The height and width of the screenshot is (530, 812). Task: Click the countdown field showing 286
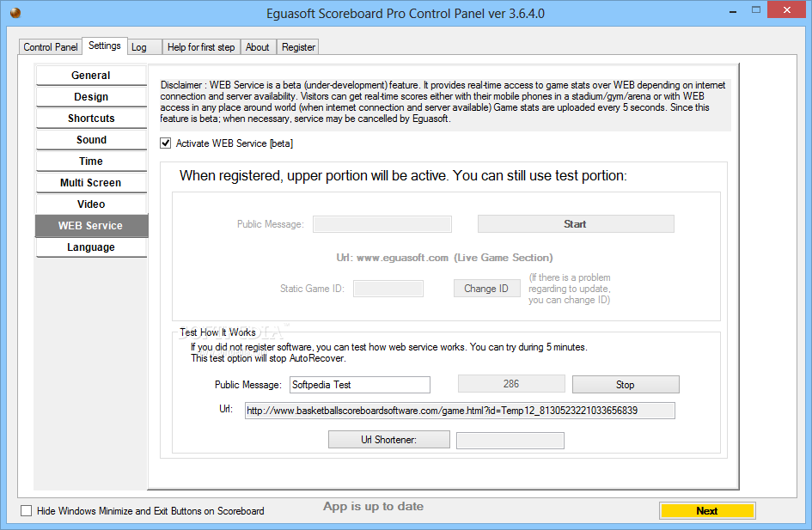coord(511,384)
